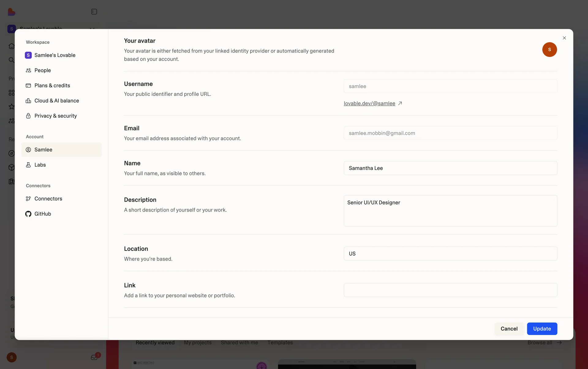Open Plans & credits section
The width and height of the screenshot is (588, 369).
click(x=52, y=85)
